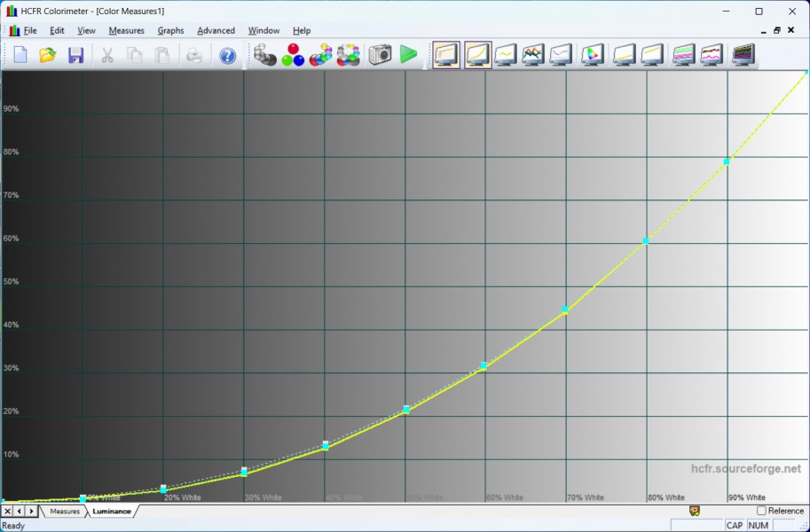Show the RGB levels graph monitor icon
This screenshot has height=532, width=810.
532,55
